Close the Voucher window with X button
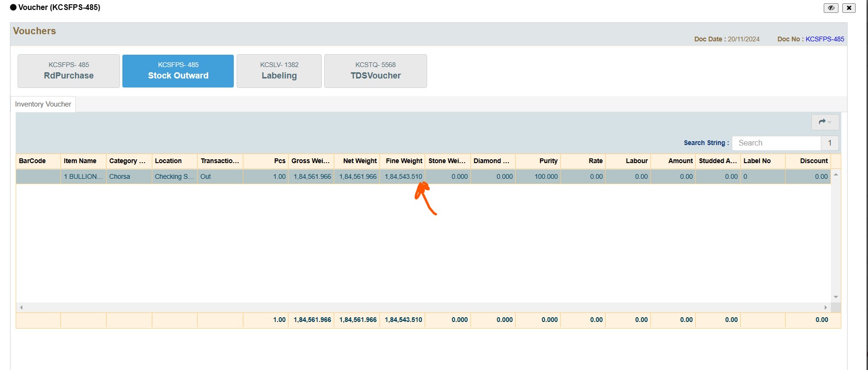 tap(849, 8)
